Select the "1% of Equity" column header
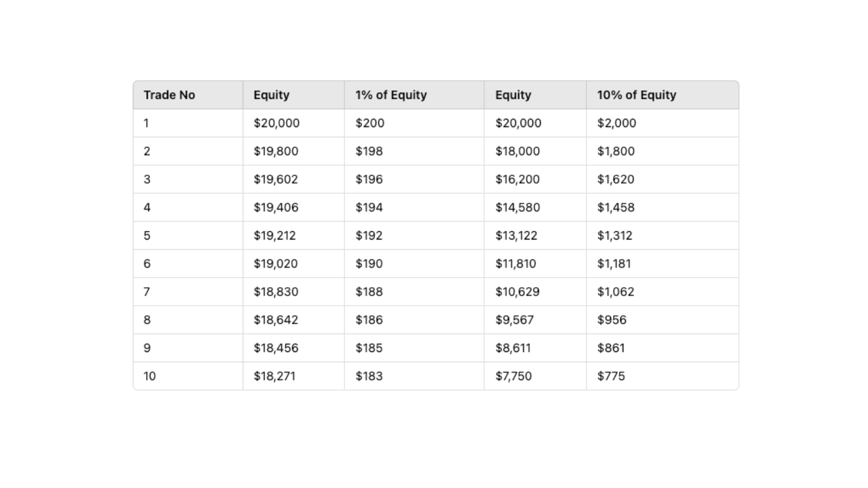868x488 pixels. (391, 95)
